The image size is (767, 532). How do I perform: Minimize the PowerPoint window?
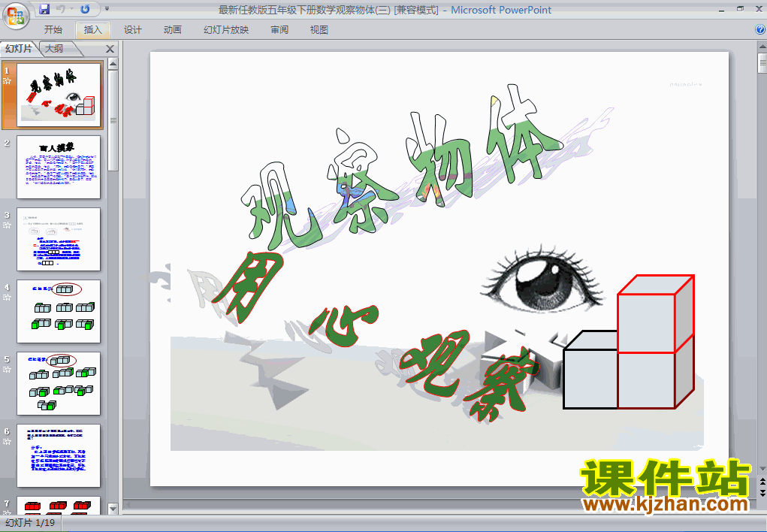[721, 9]
